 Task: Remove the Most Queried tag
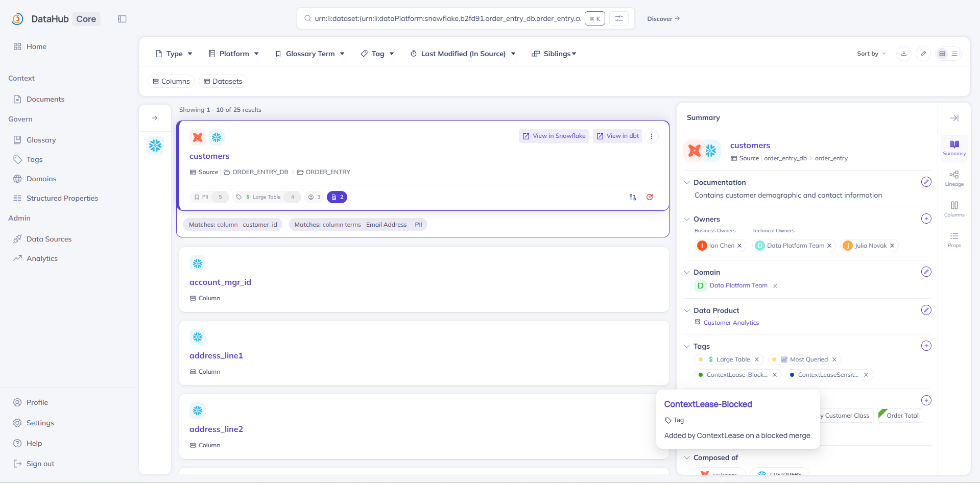[834, 359]
